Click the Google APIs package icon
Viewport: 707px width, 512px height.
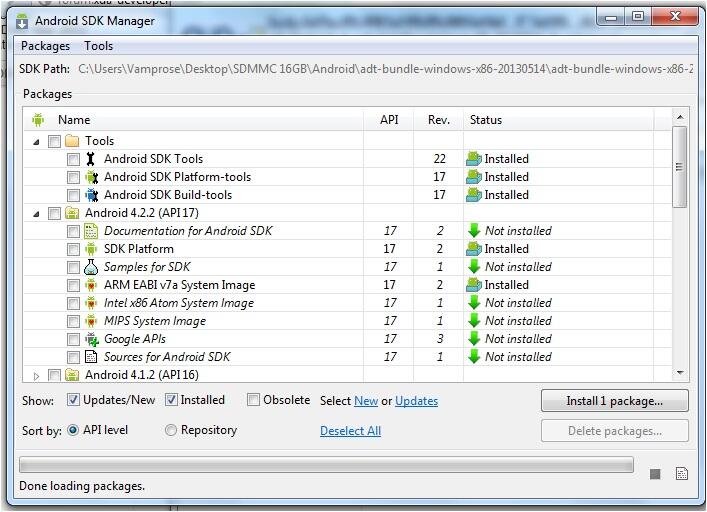pos(91,339)
